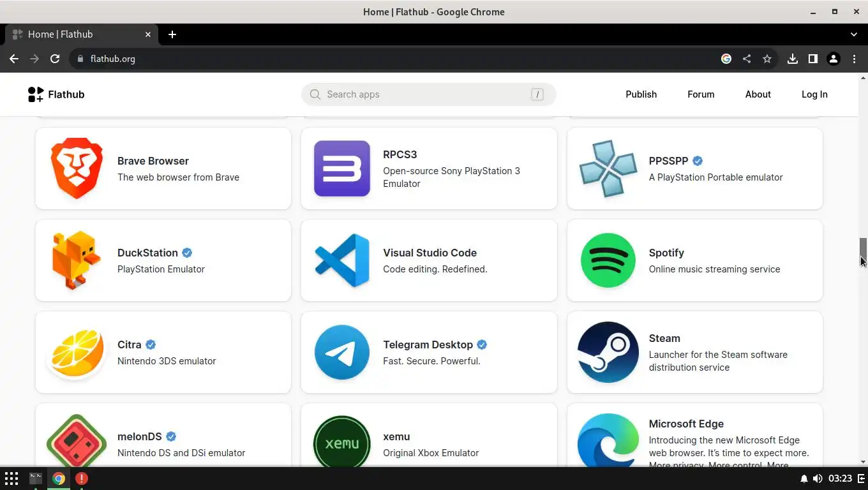The width and height of the screenshot is (868, 490).
Task: Open the Steam logo icon
Action: [x=608, y=352]
